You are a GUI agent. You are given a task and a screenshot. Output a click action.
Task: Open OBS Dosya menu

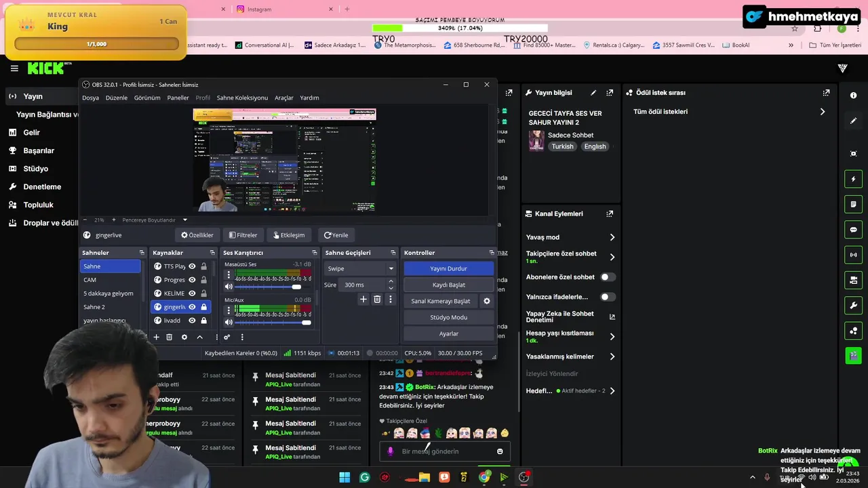tap(90, 98)
